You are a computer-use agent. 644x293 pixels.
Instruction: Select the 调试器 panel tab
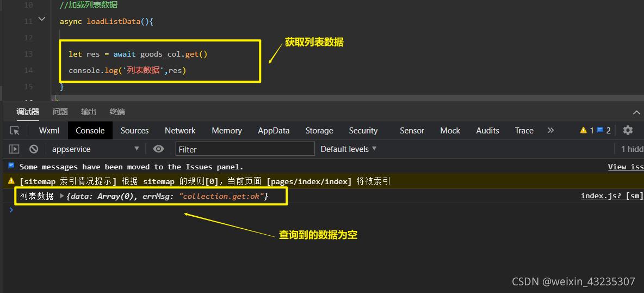coord(28,112)
